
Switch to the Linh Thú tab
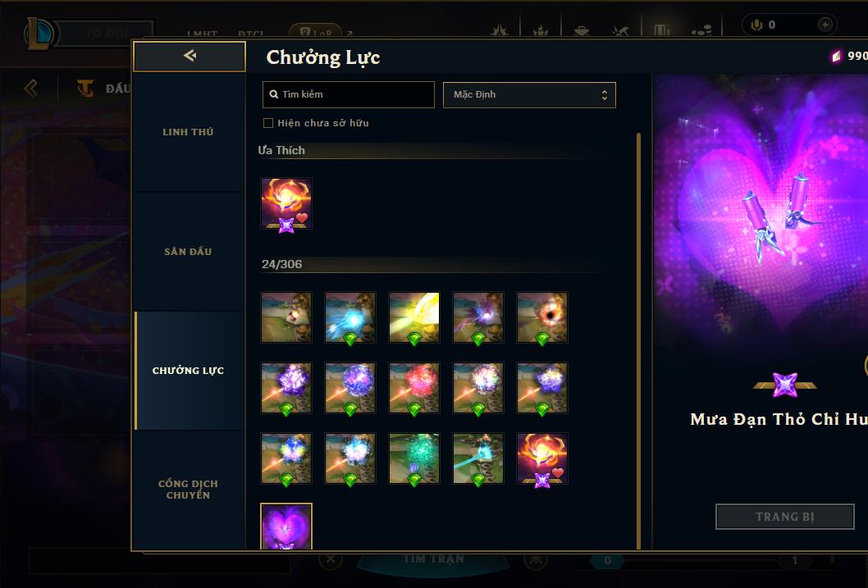click(188, 132)
